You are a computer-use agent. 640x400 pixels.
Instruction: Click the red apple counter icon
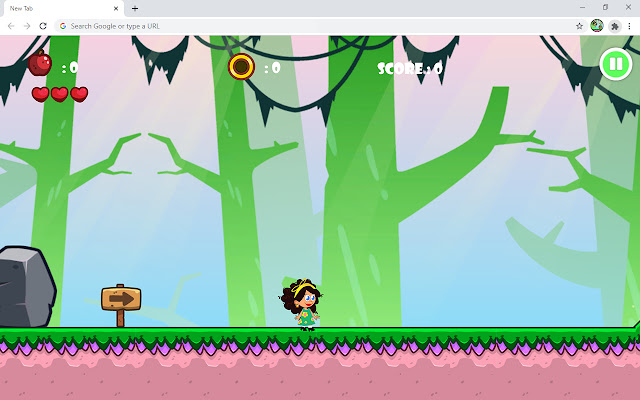pos(40,63)
